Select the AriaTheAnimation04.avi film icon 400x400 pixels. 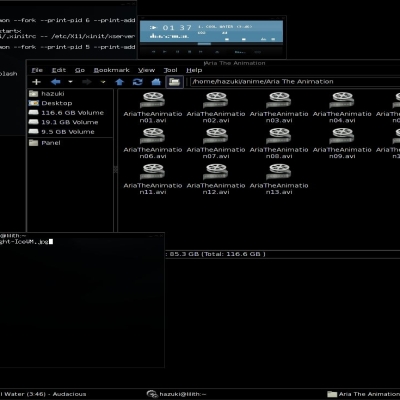coord(342,100)
